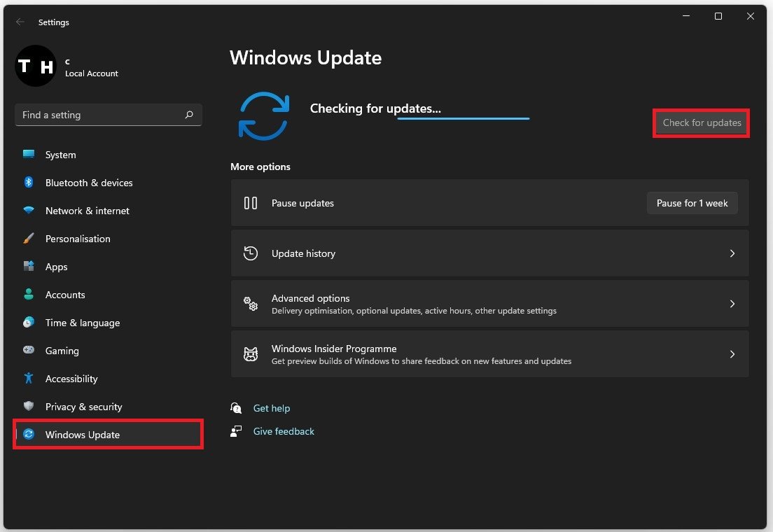
Task: Click the Bluetooth icon in sidebar
Action: 29,182
